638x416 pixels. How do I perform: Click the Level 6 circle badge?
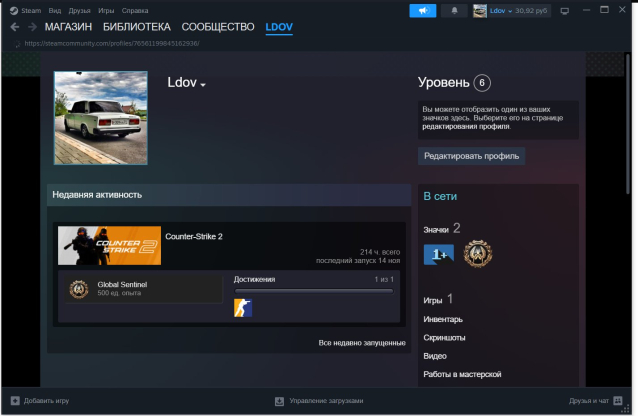click(x=483, y=82)
